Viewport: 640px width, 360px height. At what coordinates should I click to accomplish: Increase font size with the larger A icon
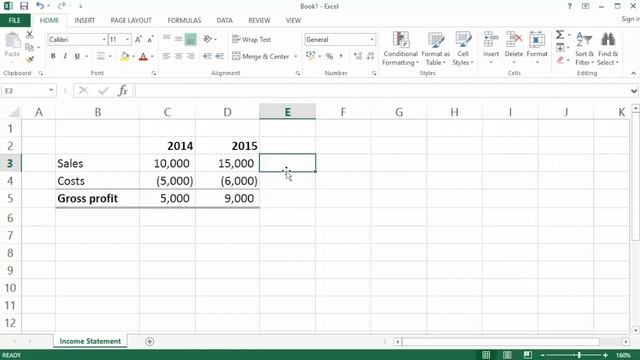[138, 40]
